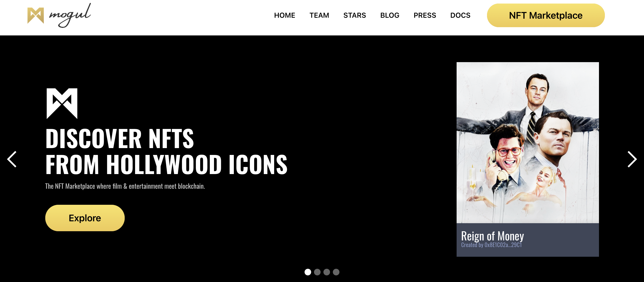
Task: Click the gold Mogul M logo icon
Action: click(36, 16)
